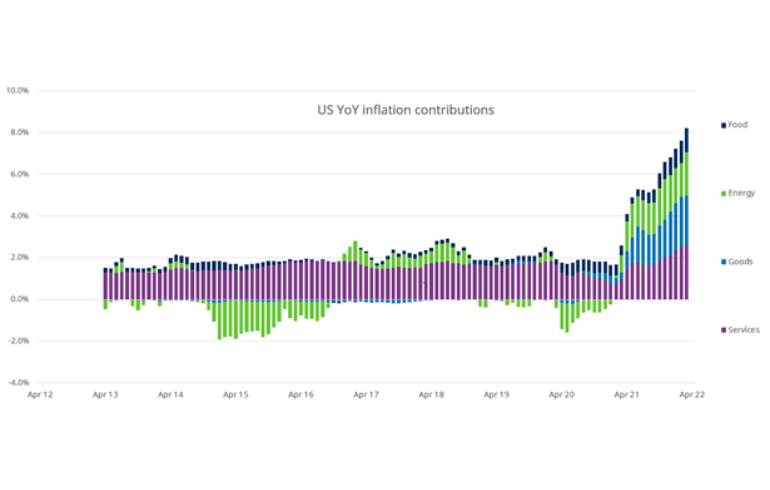
Task: Click the Apr 20 x-axis label
Action: pyautogui.click(x=562, y=395)
